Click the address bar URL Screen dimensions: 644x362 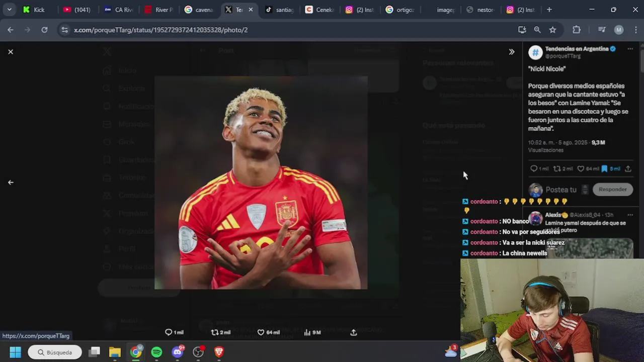tap(161, 30)
